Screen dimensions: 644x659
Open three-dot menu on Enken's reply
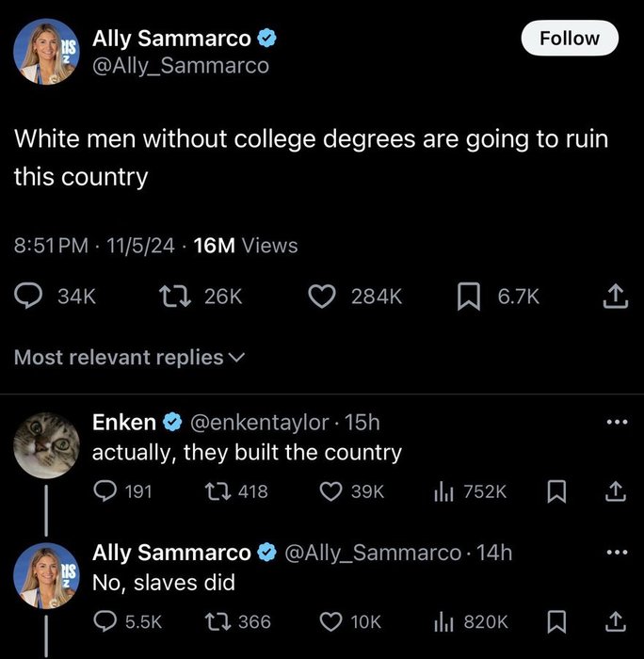[616, 422]
